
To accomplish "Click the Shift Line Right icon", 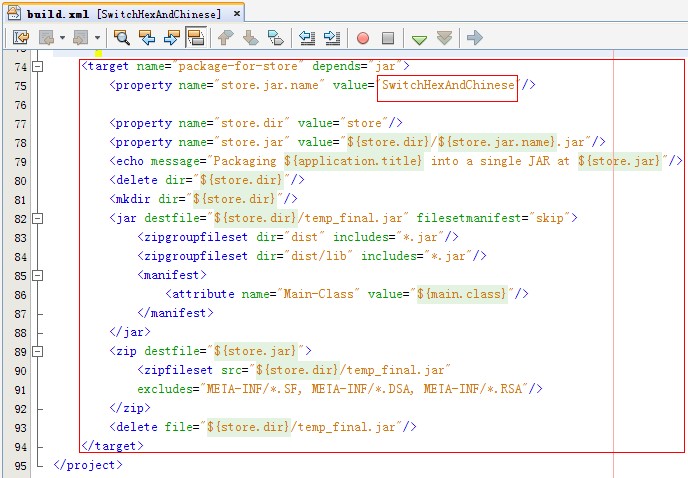I will pyautogui.click(x=332, y=38).
